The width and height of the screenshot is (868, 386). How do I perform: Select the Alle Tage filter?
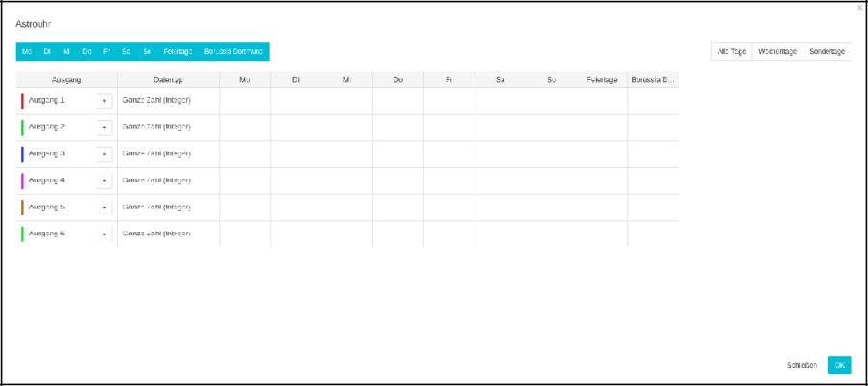pos(731,51)
